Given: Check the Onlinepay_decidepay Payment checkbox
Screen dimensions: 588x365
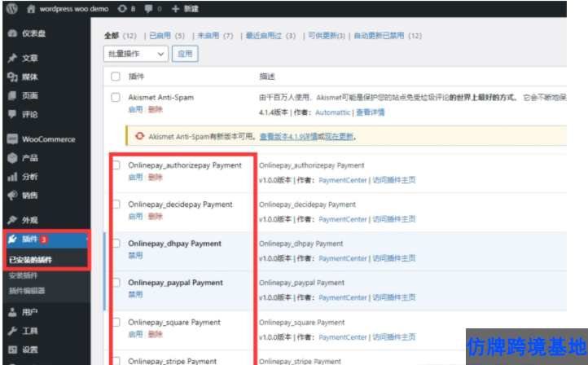Looking at the screenshot, I should tap(116, 204).
